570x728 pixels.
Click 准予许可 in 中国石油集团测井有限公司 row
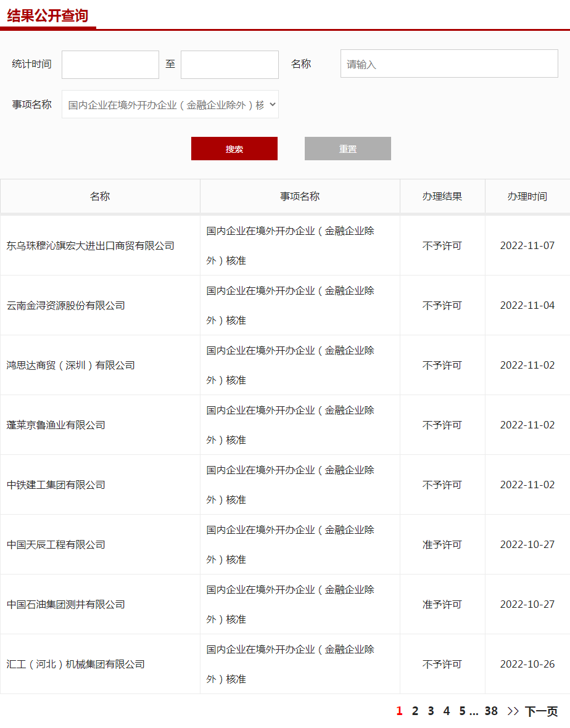click(442, 605)
